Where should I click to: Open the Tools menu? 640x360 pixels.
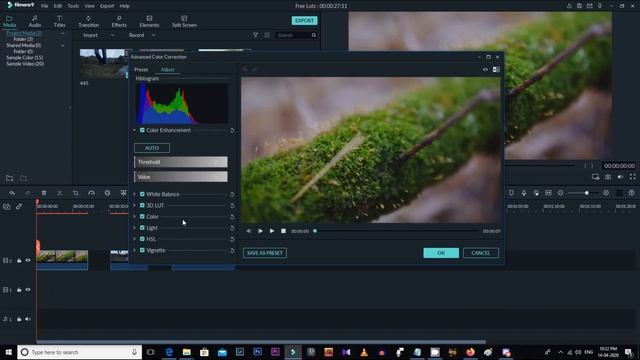pyautogui.click(x=73, y=6)
